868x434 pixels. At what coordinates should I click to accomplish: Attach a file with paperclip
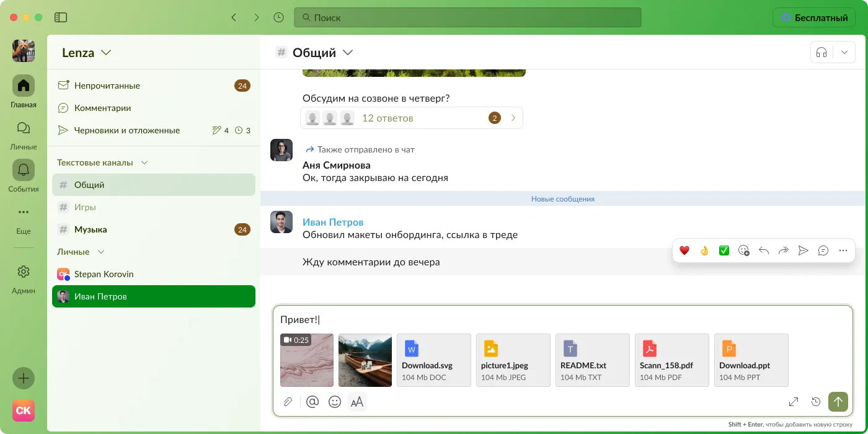(x=288, y=402)
